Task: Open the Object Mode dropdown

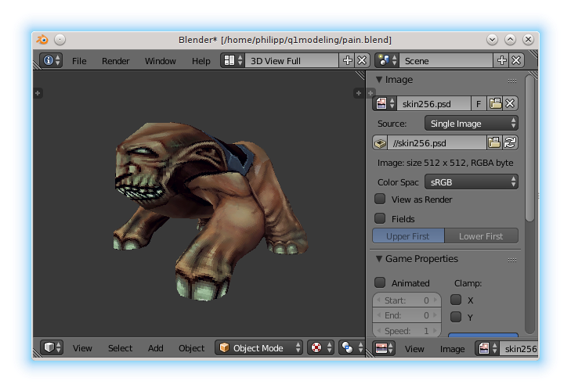Action: tap(259, 348)
